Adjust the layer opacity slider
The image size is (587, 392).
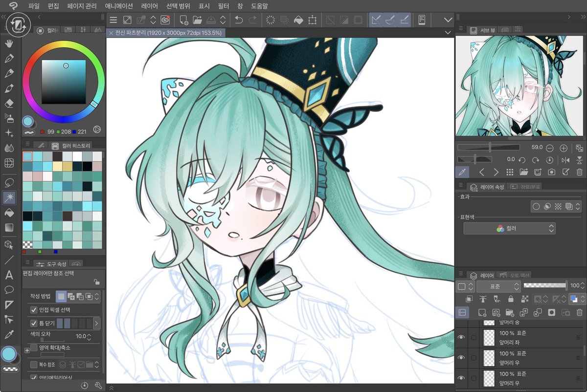click(545, 285)
